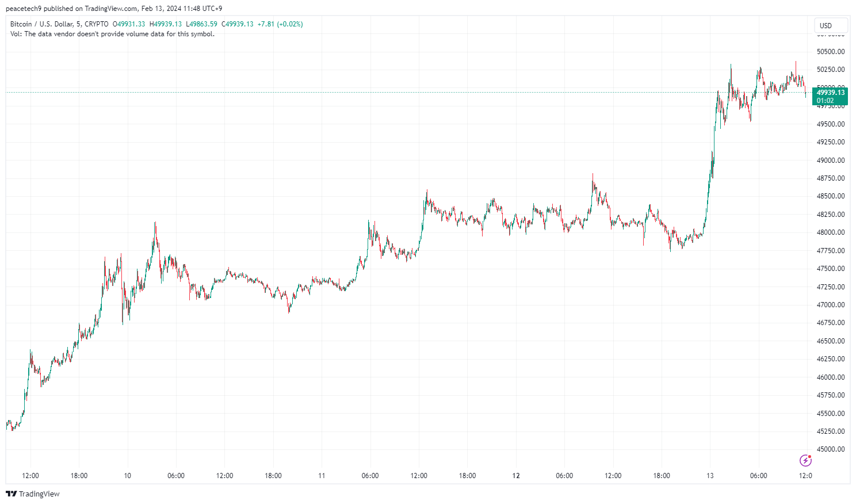Click the open price value O49931.33
The image size is (856, 504).
coord(129,24)
